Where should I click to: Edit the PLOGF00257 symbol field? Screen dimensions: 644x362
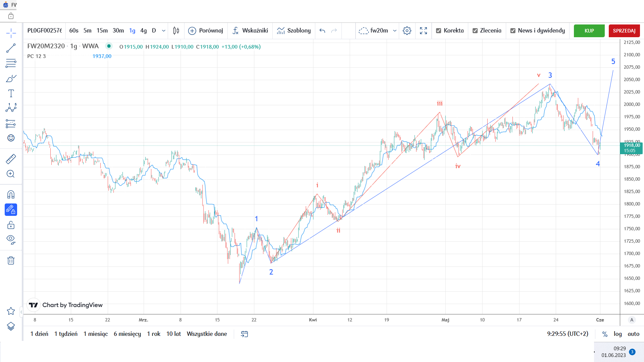pyautogui.click(x=45, y=31)
